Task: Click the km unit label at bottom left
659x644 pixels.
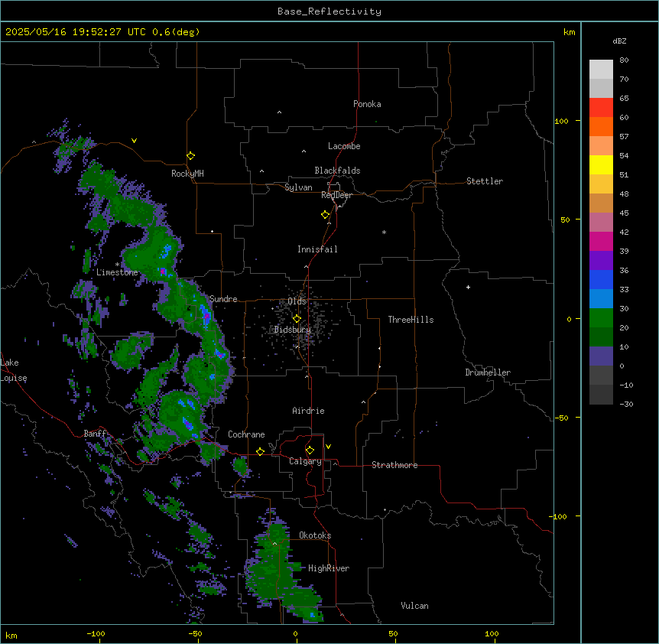Action: pos(11,635)
